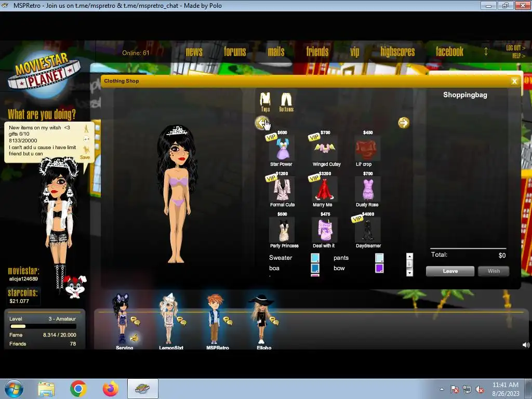Select friend avatar Serving
532x399 pixels.
point(121,319)
